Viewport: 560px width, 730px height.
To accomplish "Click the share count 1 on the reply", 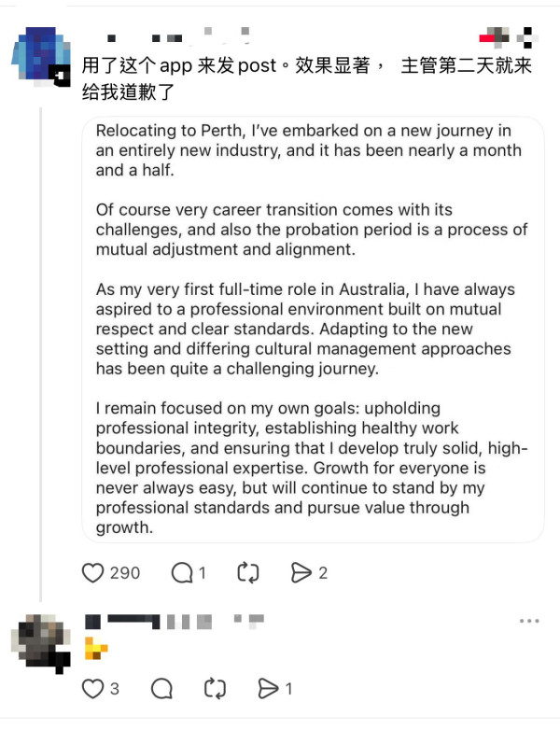I will tap(289, 689).
